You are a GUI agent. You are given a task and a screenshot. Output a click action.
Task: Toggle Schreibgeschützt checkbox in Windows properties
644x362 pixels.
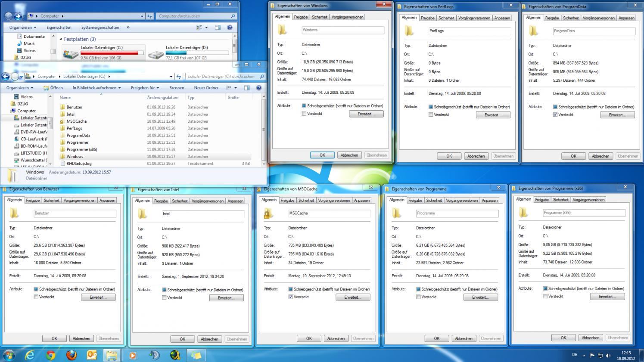click(x=304, y=106)
